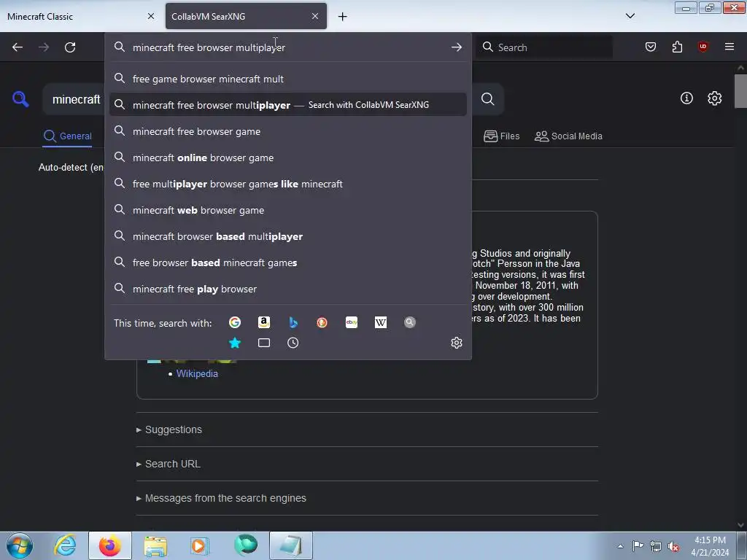This screenshot has height=560, width=747.
Task: Submit URL bar query with arrow button
Action: [457, 47]
